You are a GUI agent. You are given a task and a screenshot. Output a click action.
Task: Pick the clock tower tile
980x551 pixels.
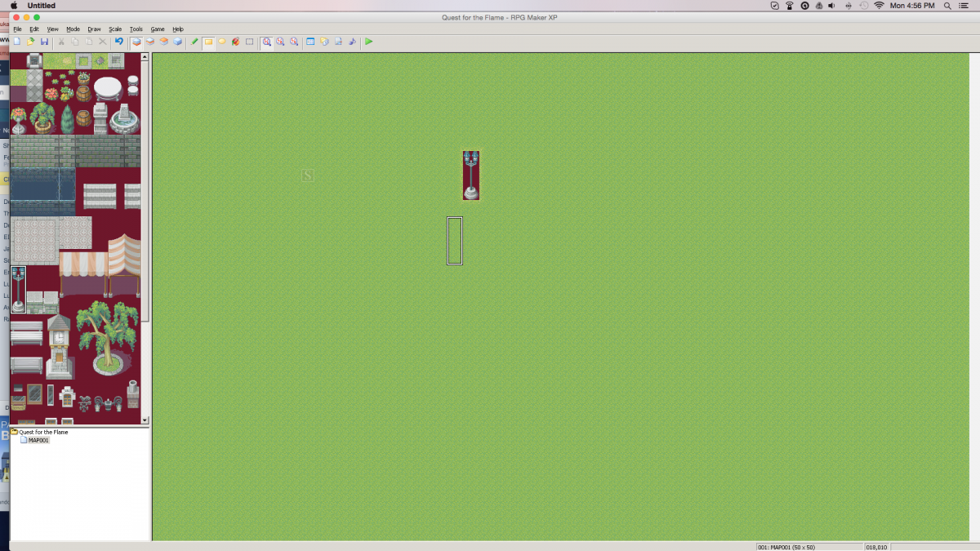(x=59, y=346)
